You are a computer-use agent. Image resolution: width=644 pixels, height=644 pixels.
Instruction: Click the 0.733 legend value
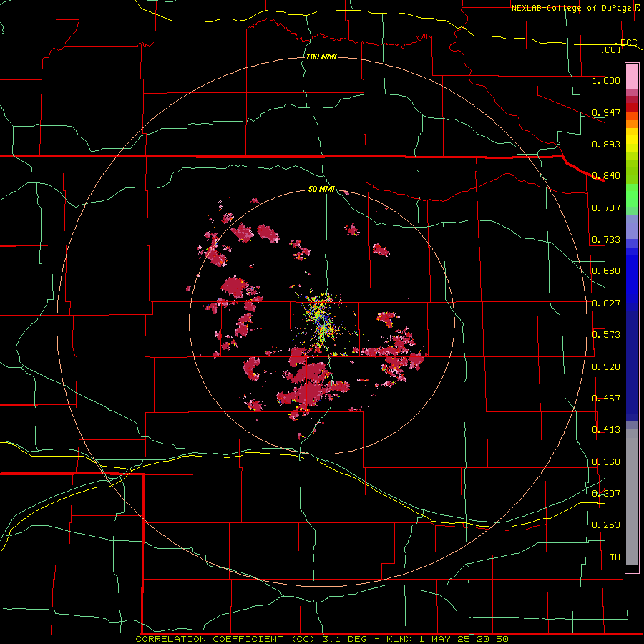pos(606,240)
